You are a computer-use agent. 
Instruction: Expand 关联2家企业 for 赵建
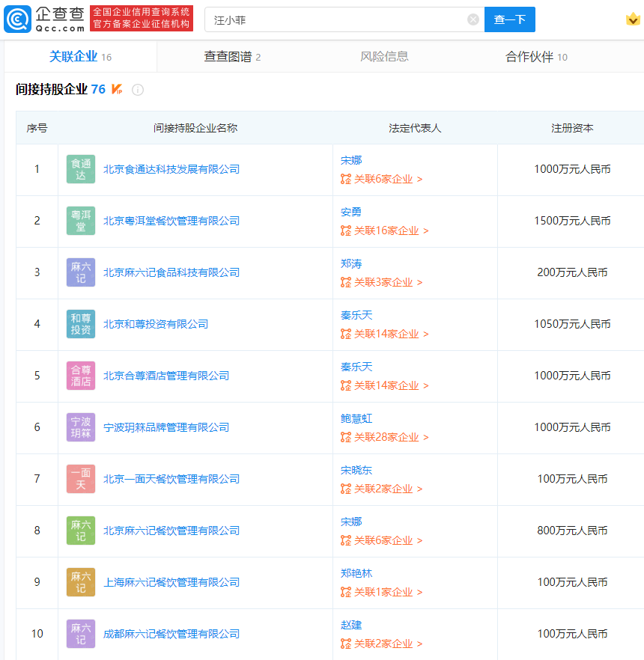[382, 644]
